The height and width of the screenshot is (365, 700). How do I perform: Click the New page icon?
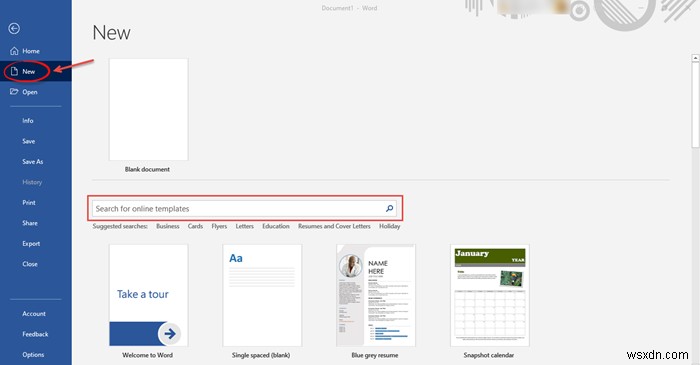[x=14, y=71]
